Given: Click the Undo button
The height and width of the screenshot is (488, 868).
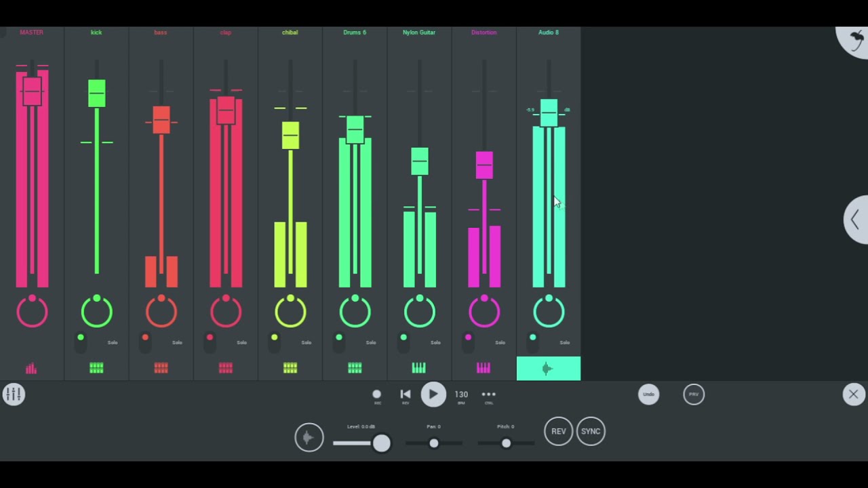Looking at the screenshot, I should 649,394.
